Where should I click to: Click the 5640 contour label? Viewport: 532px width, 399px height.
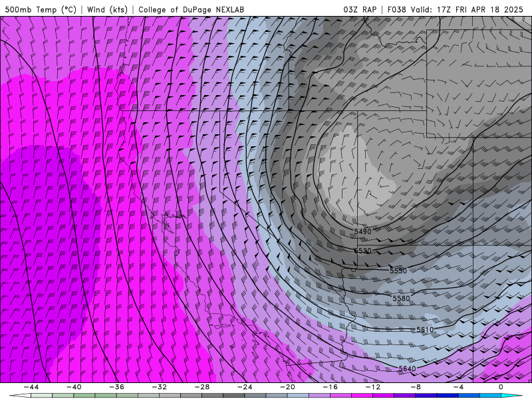click(x=407, y=368)
